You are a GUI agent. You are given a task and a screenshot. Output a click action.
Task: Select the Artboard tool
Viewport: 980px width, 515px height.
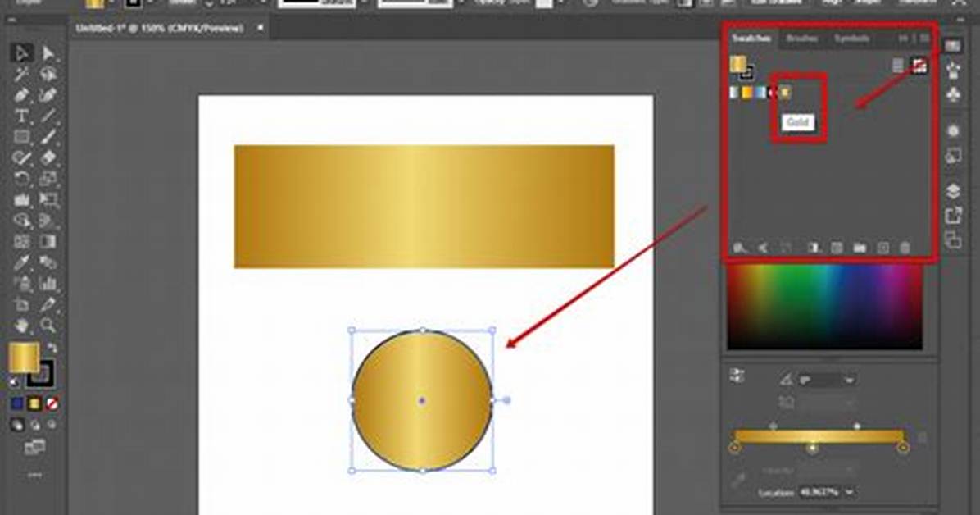tap(22, 305)
